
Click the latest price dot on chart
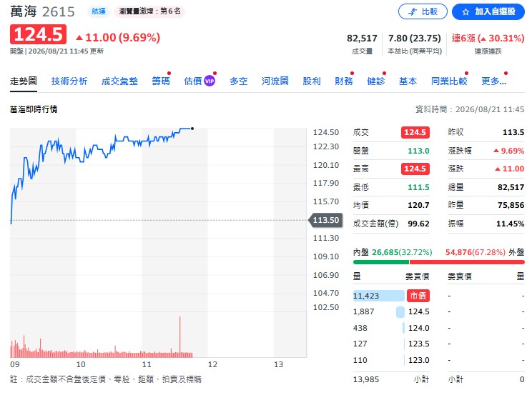(192, 129)
